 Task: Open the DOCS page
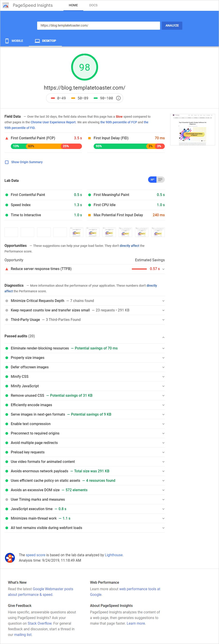93,5
